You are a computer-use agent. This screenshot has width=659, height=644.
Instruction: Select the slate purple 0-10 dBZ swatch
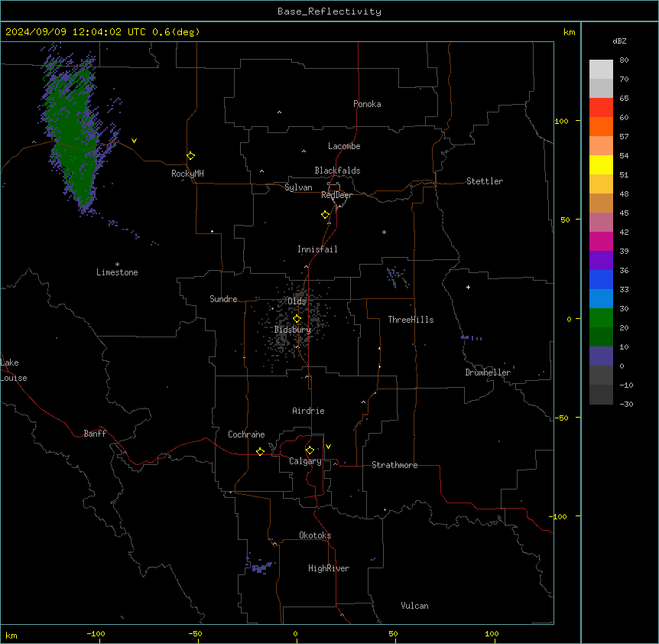tap(601, 356)
